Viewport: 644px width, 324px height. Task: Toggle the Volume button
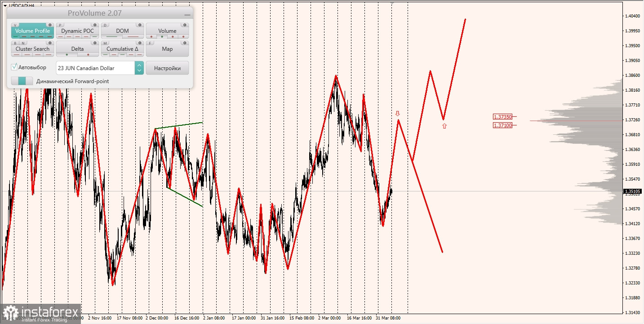167,31
